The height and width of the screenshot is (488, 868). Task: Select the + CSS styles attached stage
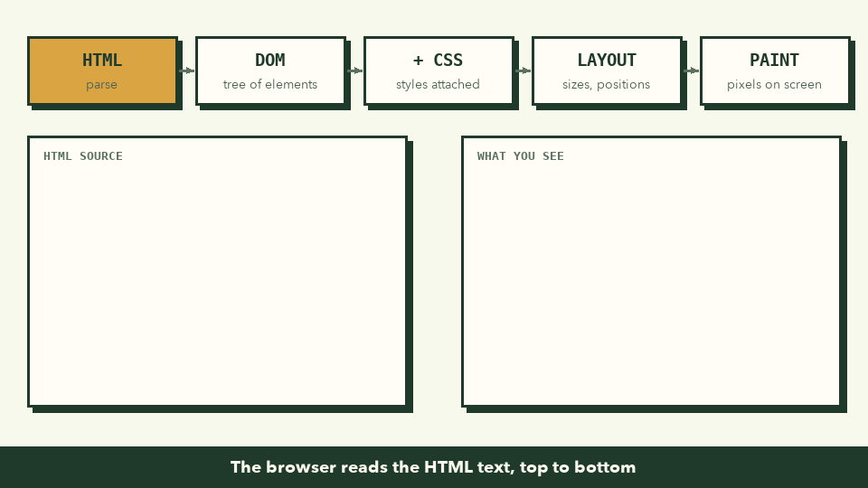pyautogui.click(x=439, y=70)
